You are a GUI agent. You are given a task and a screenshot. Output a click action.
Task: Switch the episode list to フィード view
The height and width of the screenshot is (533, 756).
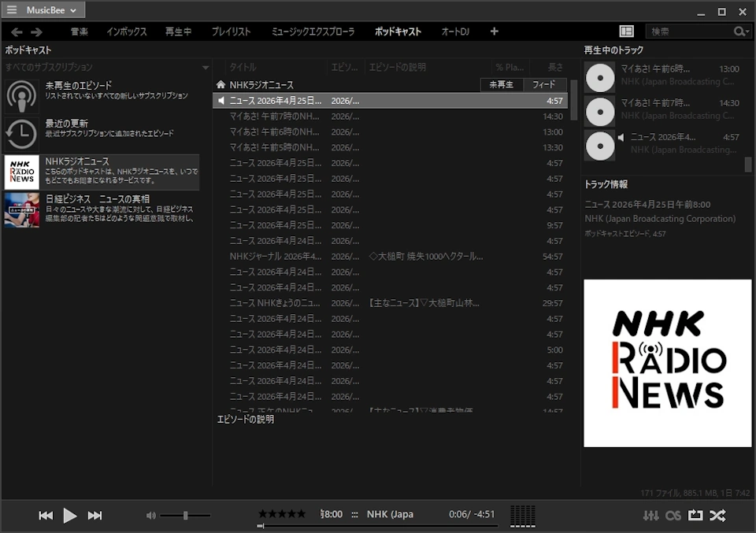[545, 83]
